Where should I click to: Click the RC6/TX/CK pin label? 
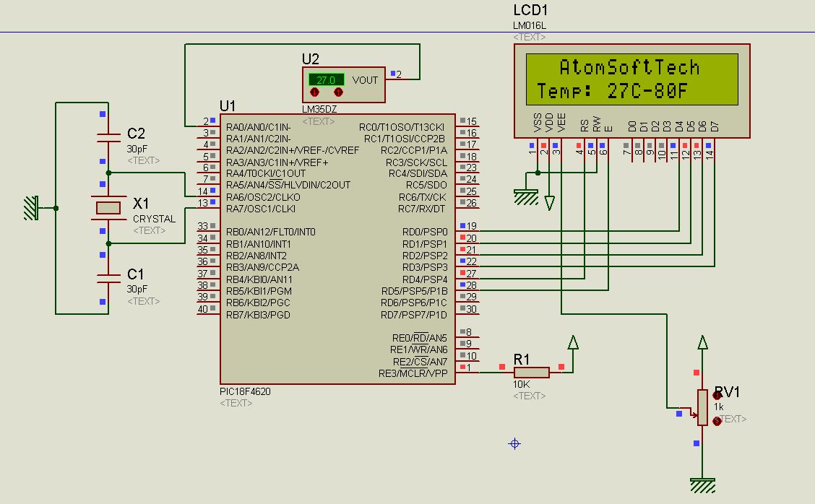click(x=422, y=197)
